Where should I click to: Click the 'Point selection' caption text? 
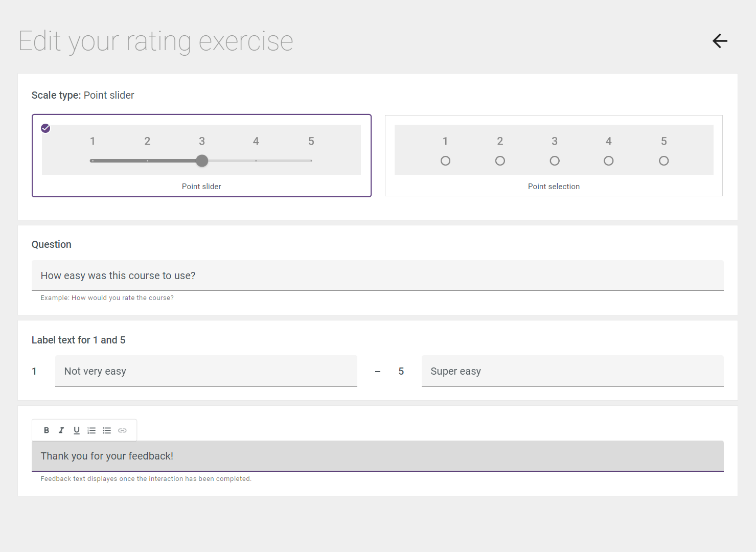pyautogui.click(x=554, y=187)
